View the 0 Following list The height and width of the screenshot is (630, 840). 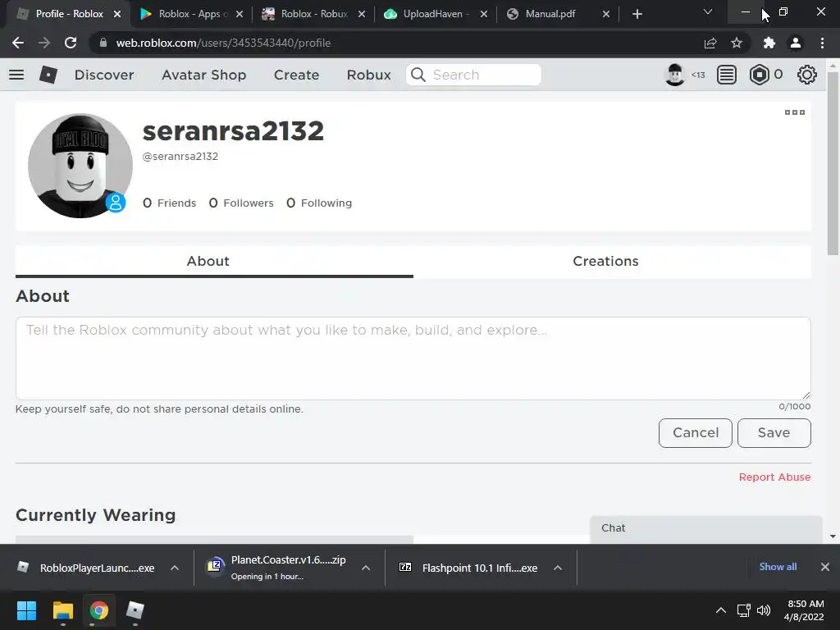(x=319, y=203)
